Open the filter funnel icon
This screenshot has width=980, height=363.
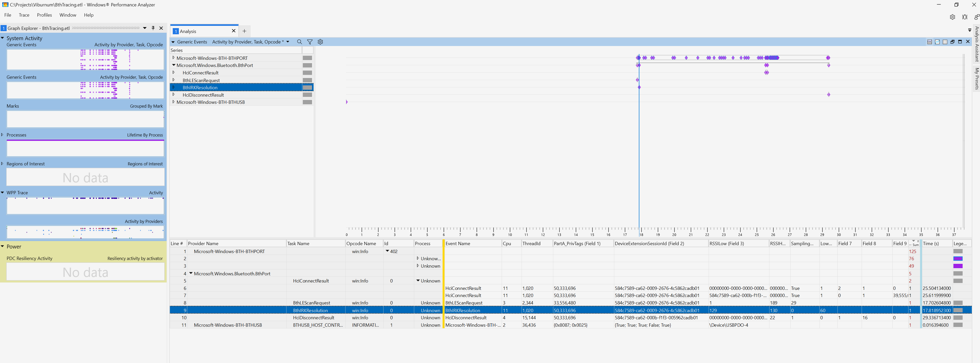tap(310, 42)
